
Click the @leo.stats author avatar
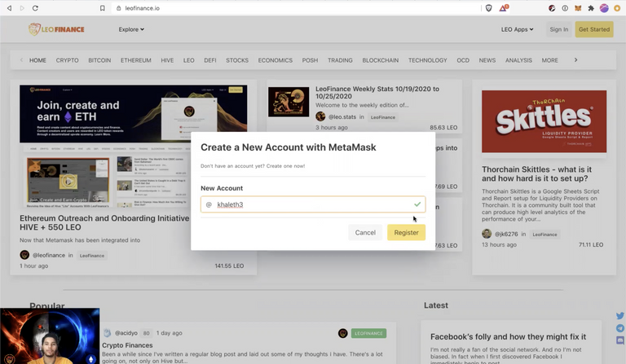point(320,116)
